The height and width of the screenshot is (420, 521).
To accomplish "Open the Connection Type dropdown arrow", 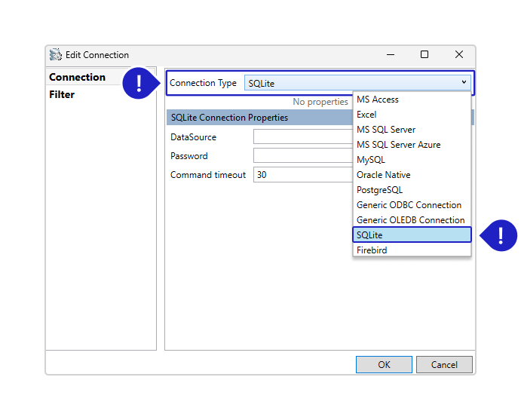I will pos(464,83).
